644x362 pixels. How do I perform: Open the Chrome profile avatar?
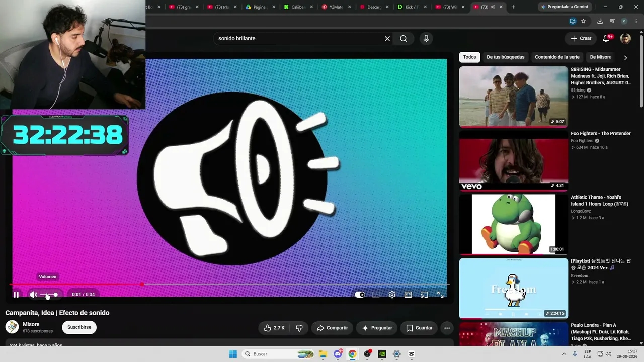[624, 21]
